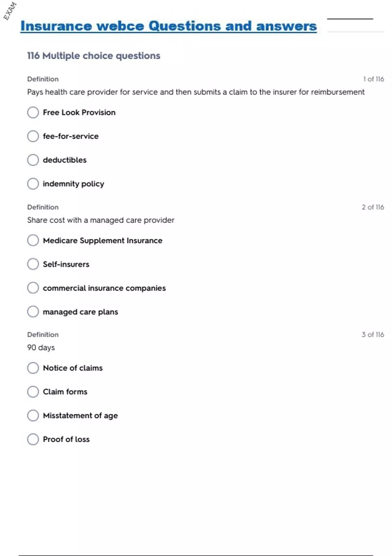Select Medicare Supplement Insurance radio button
This screenshot has height=556, width=392.
point(33,240)
